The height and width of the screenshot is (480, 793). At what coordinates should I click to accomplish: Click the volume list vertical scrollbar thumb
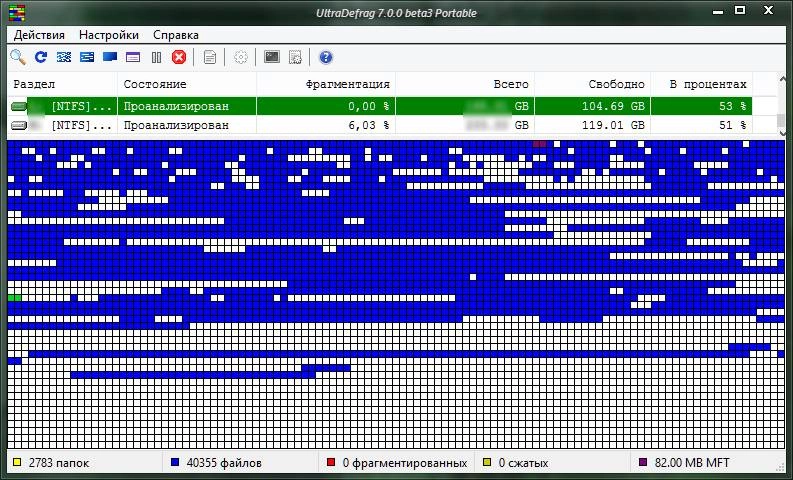782,120
